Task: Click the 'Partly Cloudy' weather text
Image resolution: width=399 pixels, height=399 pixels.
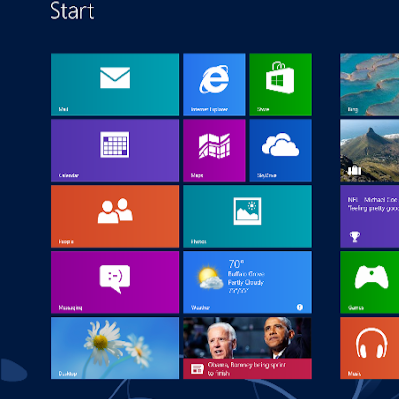Action: [x=246, y=282]
